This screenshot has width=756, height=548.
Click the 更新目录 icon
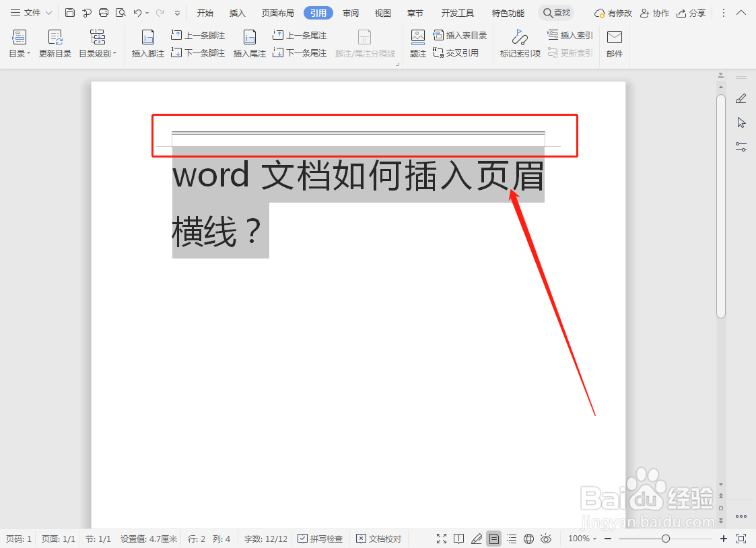tap(55, 38)
